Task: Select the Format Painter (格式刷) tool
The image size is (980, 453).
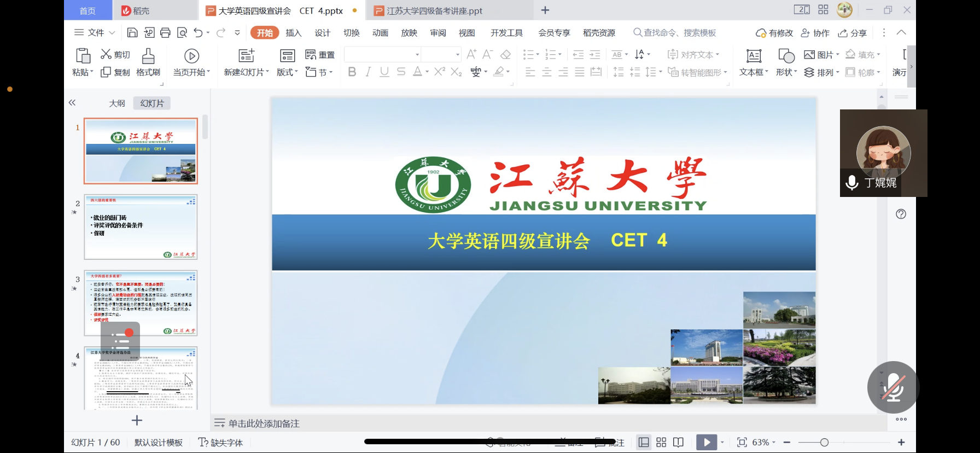Action: [148, 62]
